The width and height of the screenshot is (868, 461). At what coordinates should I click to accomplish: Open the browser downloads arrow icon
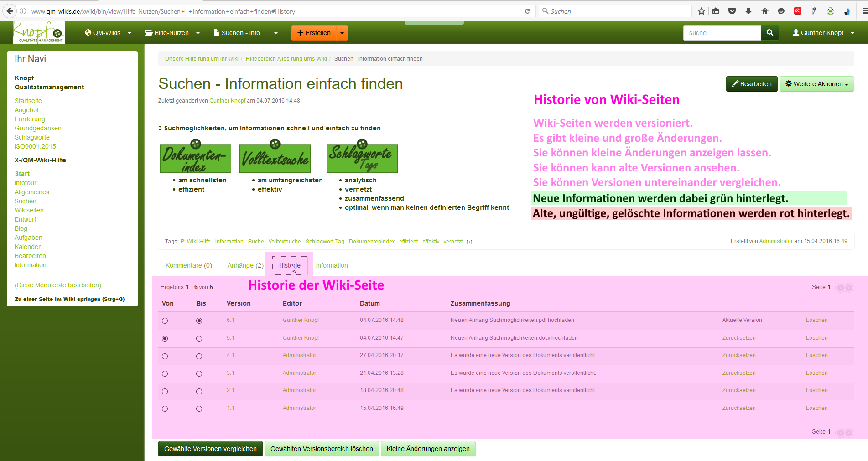748,11
